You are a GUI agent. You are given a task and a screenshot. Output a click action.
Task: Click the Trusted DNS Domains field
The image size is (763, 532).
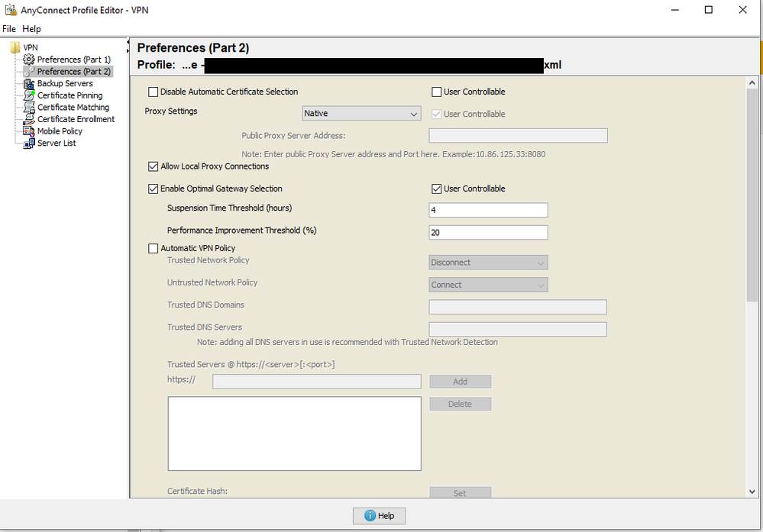click(518, 308)
